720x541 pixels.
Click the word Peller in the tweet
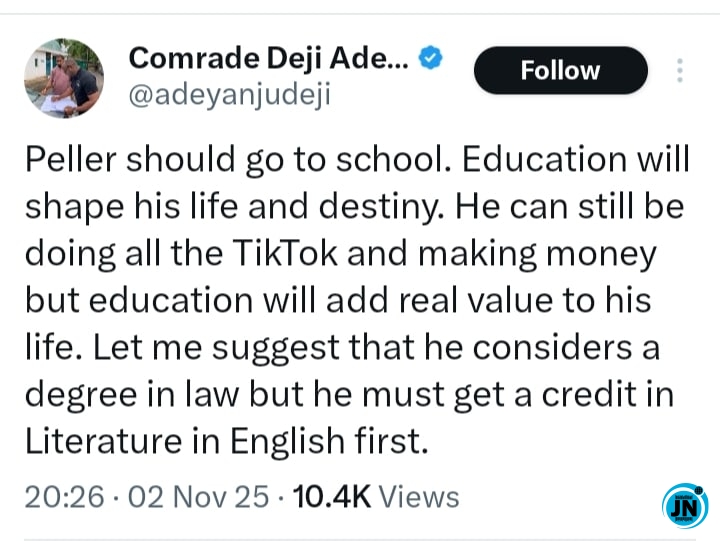click(x=67, y=164)
